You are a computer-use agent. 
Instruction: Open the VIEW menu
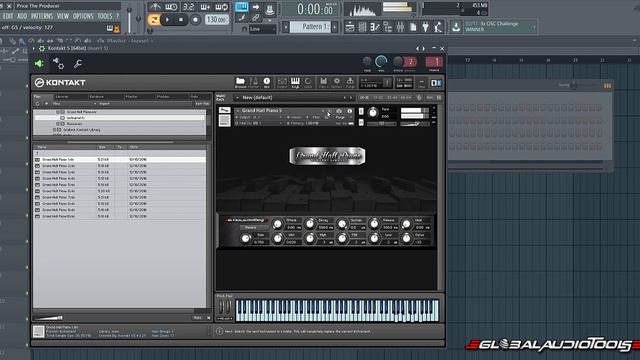pos(62,16)
